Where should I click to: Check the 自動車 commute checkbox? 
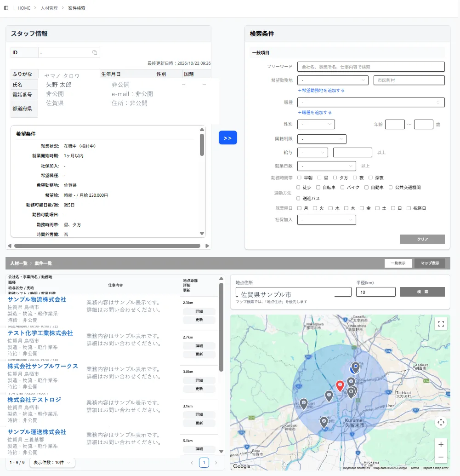pyautogui.click(x=367, y=187)
